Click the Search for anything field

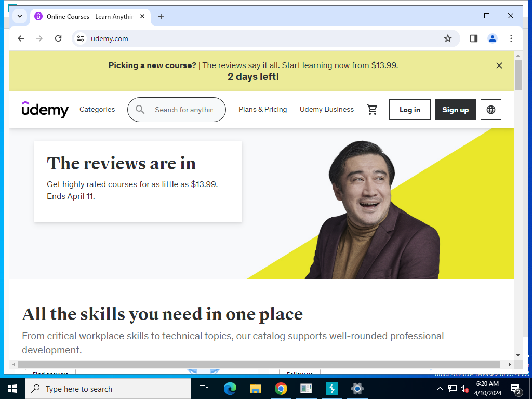click(177, 110)
